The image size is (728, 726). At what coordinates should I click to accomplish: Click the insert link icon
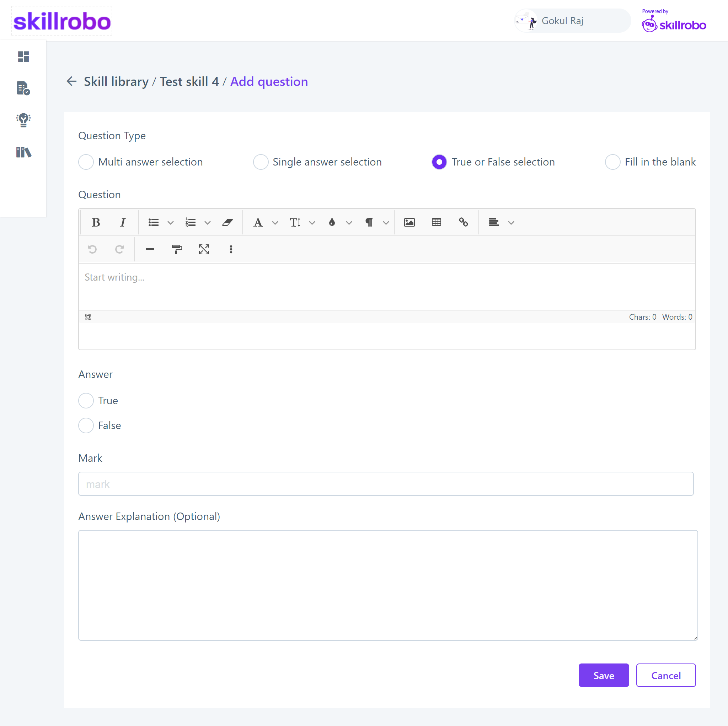coord(464,222)
